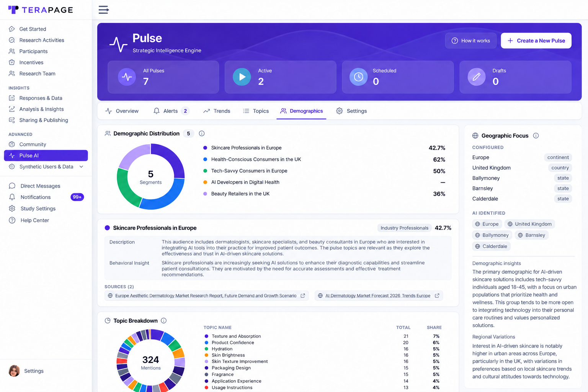Click the Scheduled clock icon
Screen dimensions: 588x392
[x=358, y=77]
